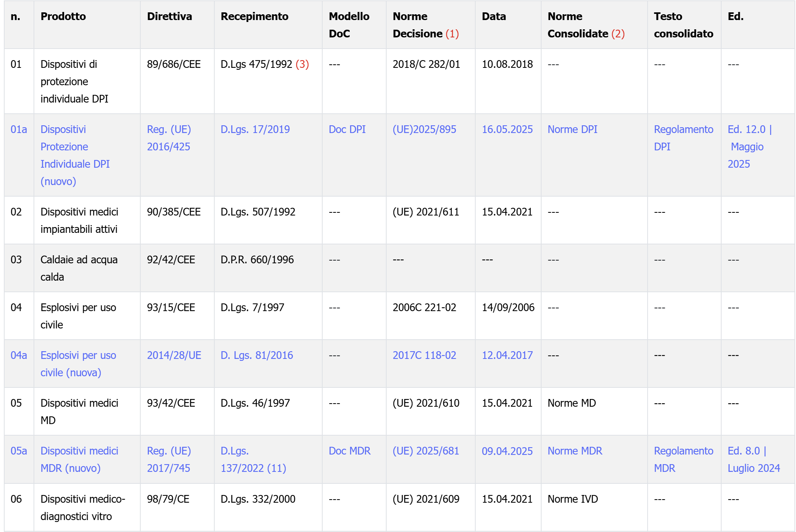This screenshot has height=532, width=796.
Task: Open Reg. (UE) 2017/745 link
Action: coord(169,460)
